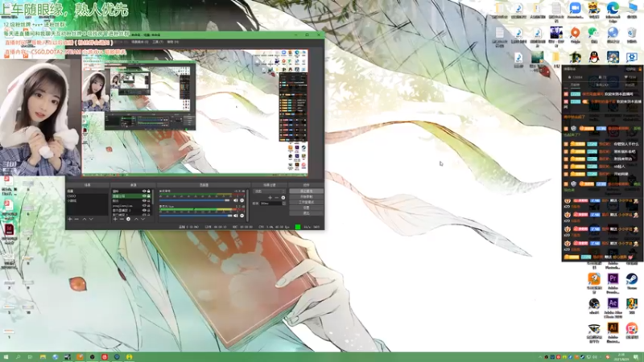Click top button in OBS Controls panel
644x362 pixels.
coord(306,191)
